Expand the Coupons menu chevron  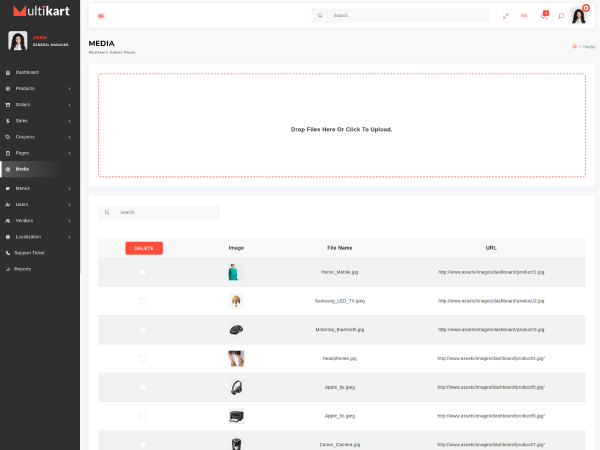tap(69, 136)
